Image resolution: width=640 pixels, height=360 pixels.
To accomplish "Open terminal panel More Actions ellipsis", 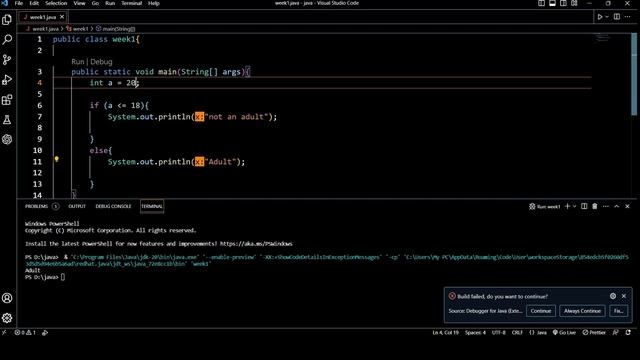I will [606, 206].
